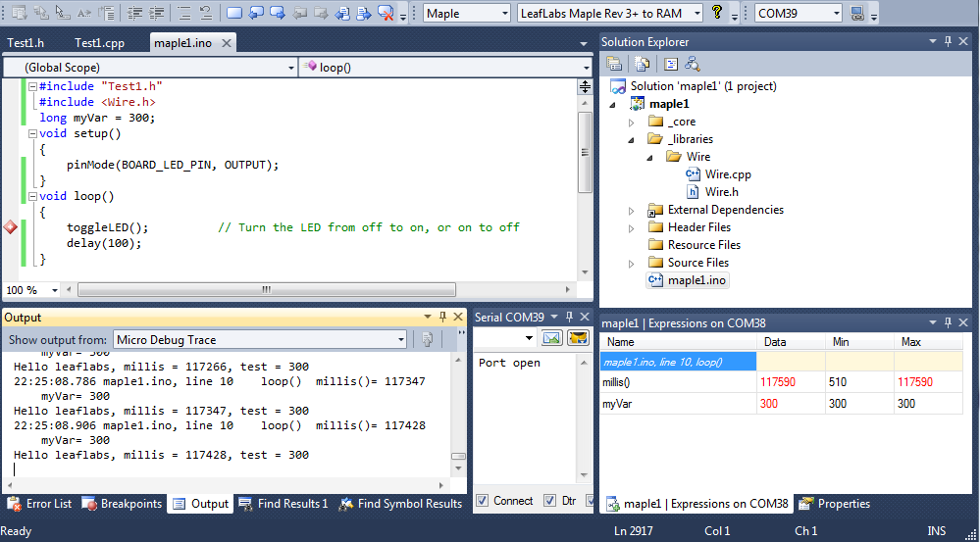Move to the previous bookmark

point(256,12)
